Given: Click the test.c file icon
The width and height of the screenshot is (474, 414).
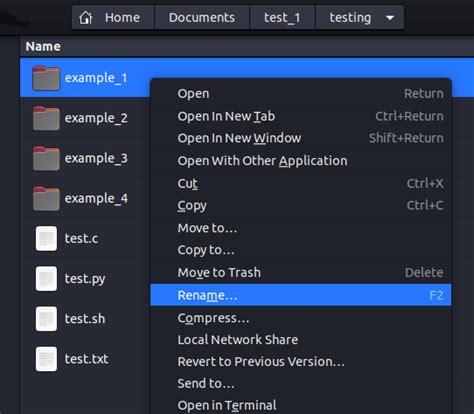Looking at the screenshot, I should 46,239.
